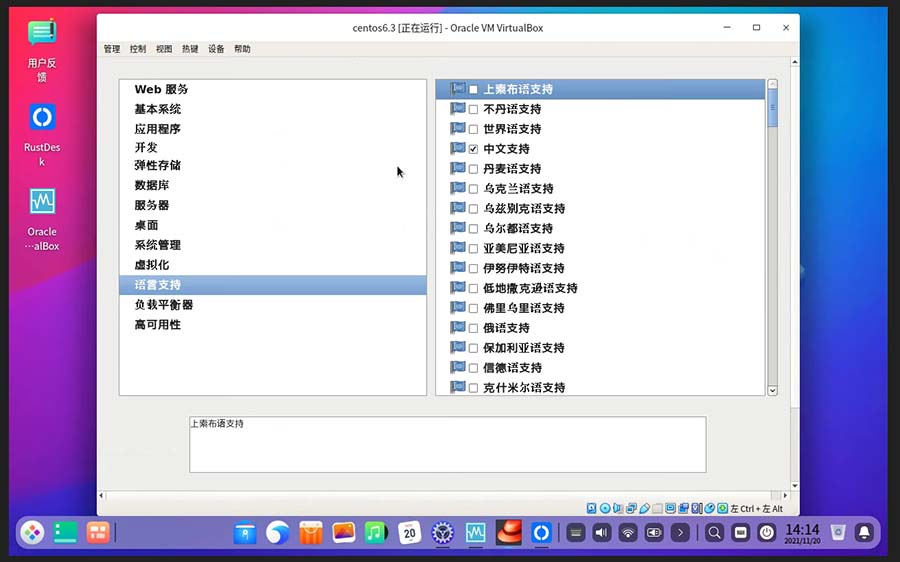Click the 上索布语支持 description text box
The height and width of the screenshot is (562, 900).
448,444
